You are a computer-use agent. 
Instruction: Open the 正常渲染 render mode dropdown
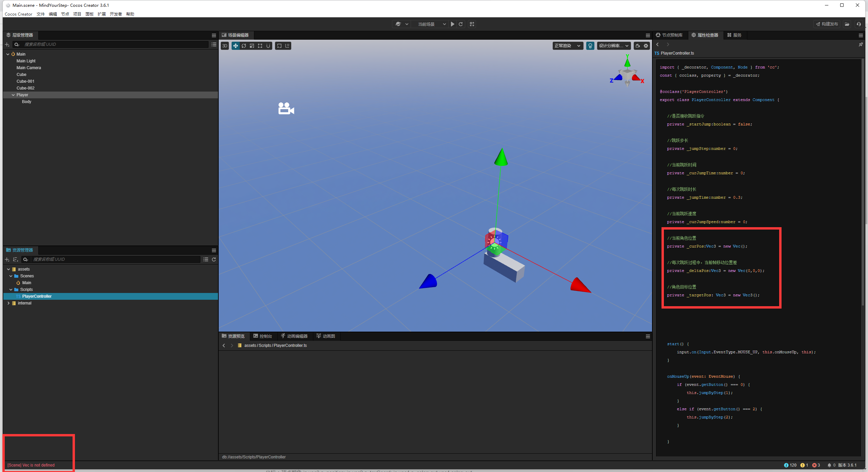click(x=568, y=46)
